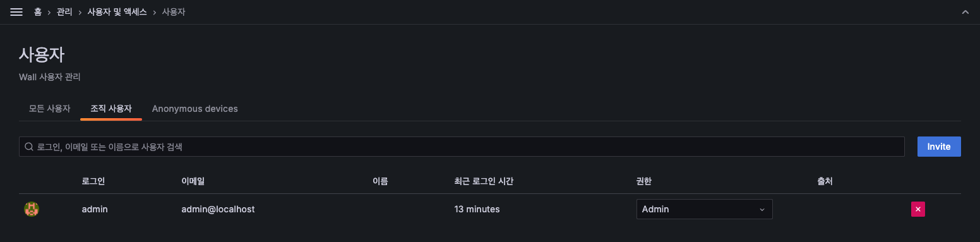The width and height of the screenshot is (980, 242).
Task: Navigate to 관리 breadcrumb link
Action: (x=64, y=12)
